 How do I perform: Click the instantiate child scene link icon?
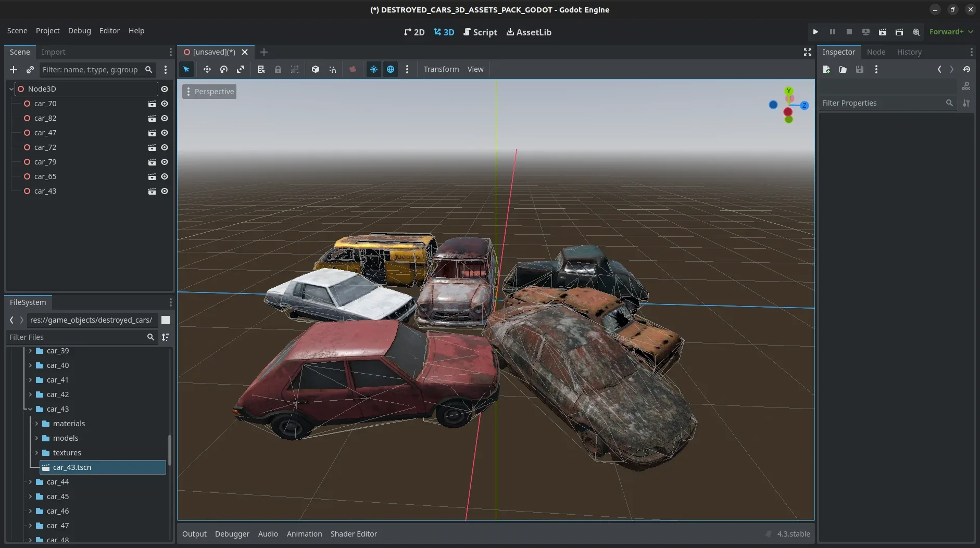coord(30,70)
